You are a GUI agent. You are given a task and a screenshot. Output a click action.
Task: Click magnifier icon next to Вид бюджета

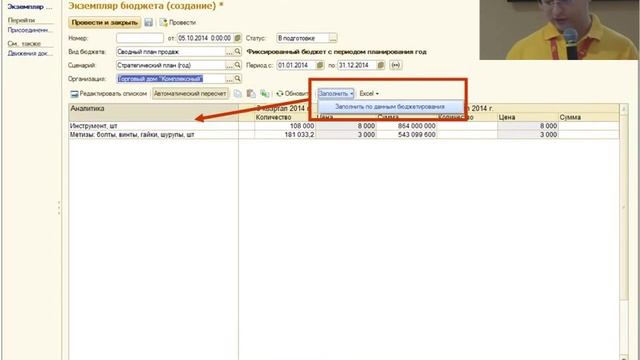[x=238, y=52]
